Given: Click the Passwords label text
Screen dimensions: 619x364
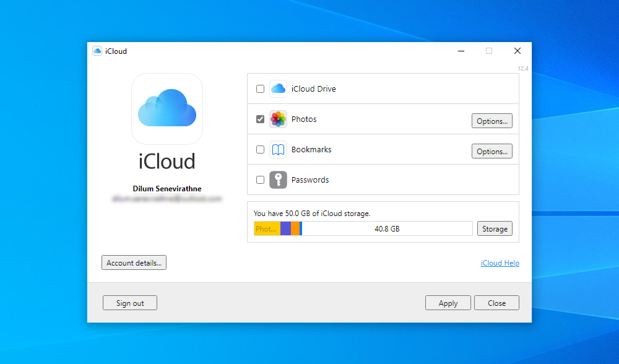Looking at the screenshot, I should pos(310,180).
